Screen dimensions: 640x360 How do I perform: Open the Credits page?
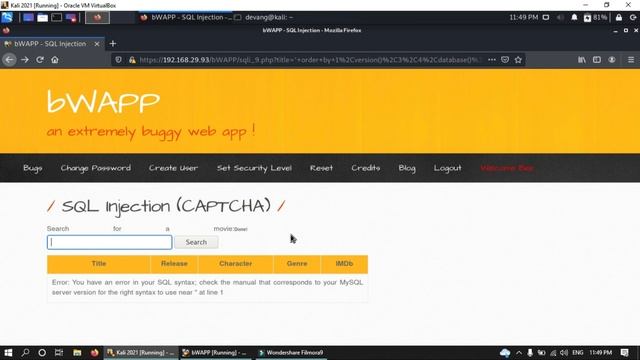[x=366, y=168]
